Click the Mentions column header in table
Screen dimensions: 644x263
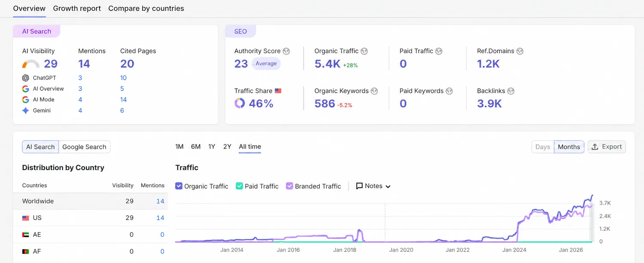pos(152,185)
